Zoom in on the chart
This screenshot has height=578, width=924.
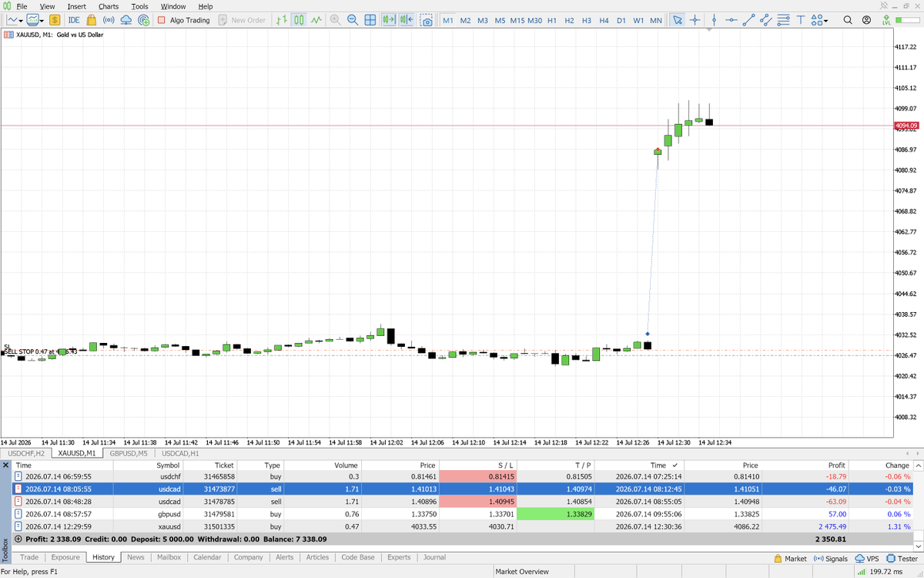(x=335, y=20)
